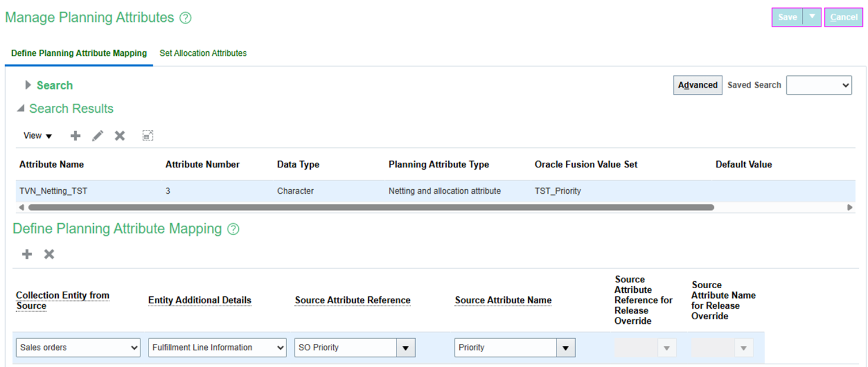This screenshot has width=868, height=367.
Task: Click the Source Attribute Name input field
Action: (x=505, y=347)
